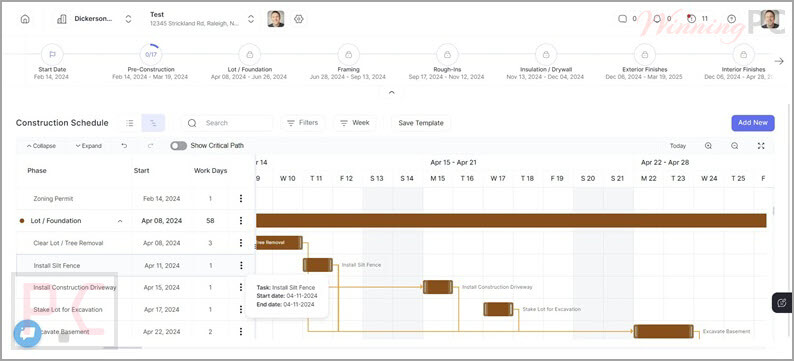
Task: Click the Install Silt Fence Gantt bar
Action: click(317, 265)
